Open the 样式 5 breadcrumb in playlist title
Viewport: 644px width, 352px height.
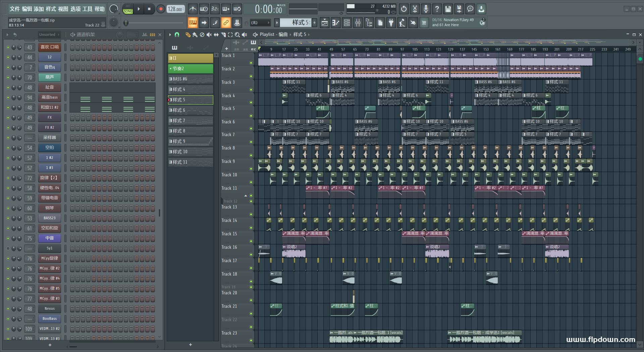pos(300,35)
